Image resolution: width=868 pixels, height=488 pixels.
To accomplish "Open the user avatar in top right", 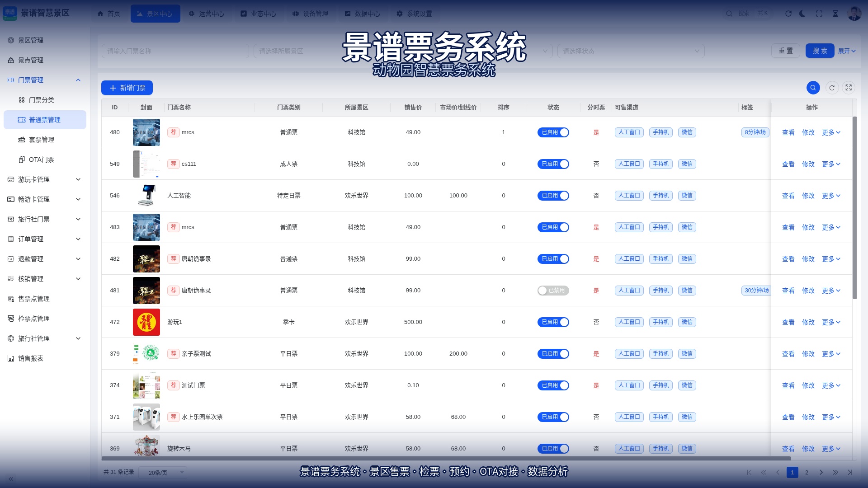I will point(854,14).
